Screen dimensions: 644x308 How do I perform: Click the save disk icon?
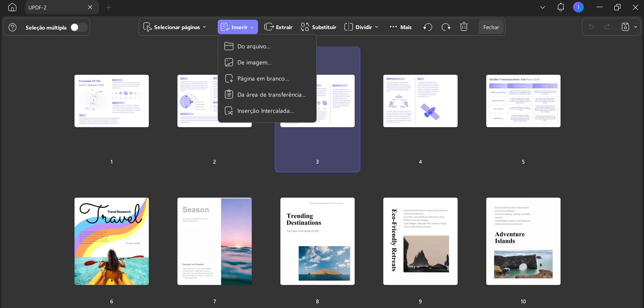coord(625,27)
